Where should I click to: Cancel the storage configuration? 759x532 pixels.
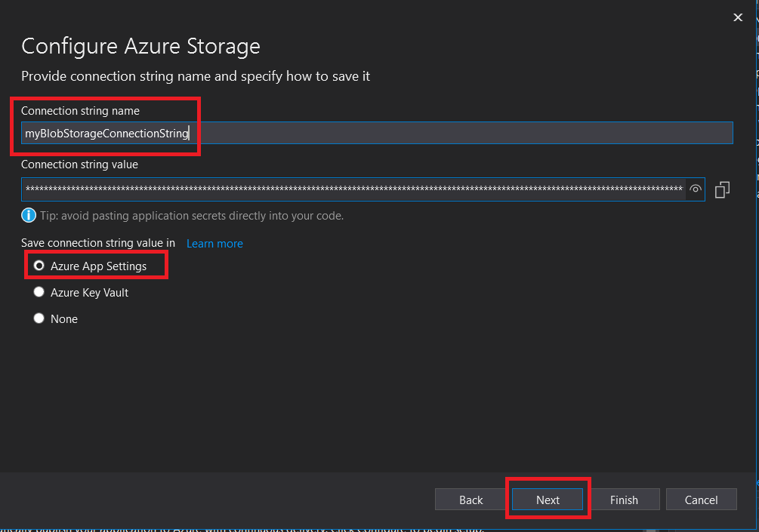click(x=701, y=500)
